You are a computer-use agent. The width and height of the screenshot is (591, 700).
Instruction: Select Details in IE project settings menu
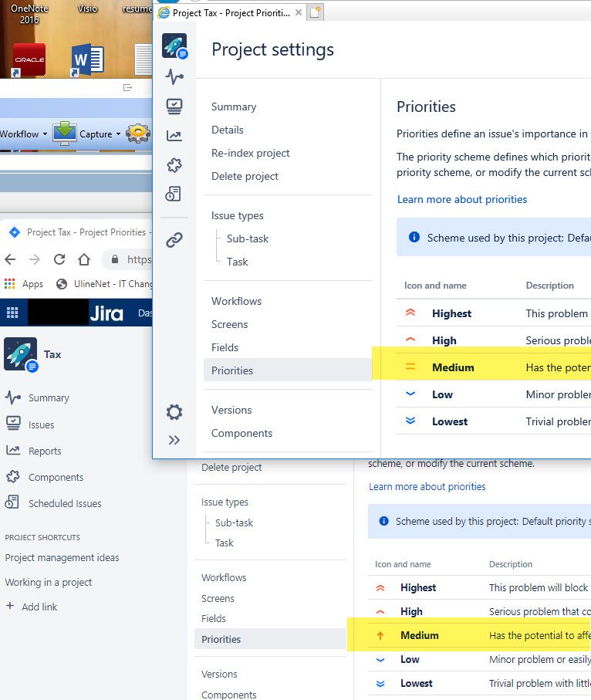coord(228,130)
